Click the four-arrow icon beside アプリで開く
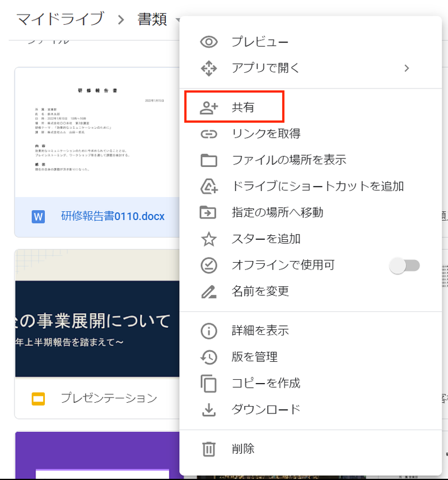448x480 pixels. point(209,68)
